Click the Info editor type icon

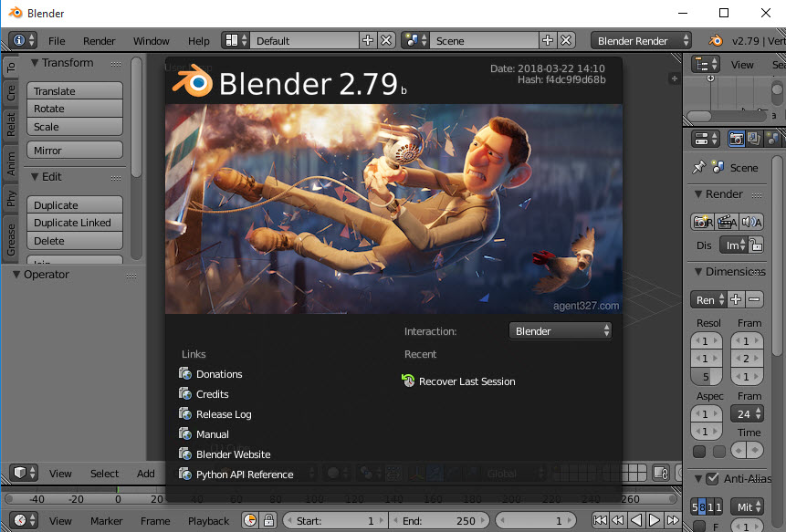(x=24, y=40)
